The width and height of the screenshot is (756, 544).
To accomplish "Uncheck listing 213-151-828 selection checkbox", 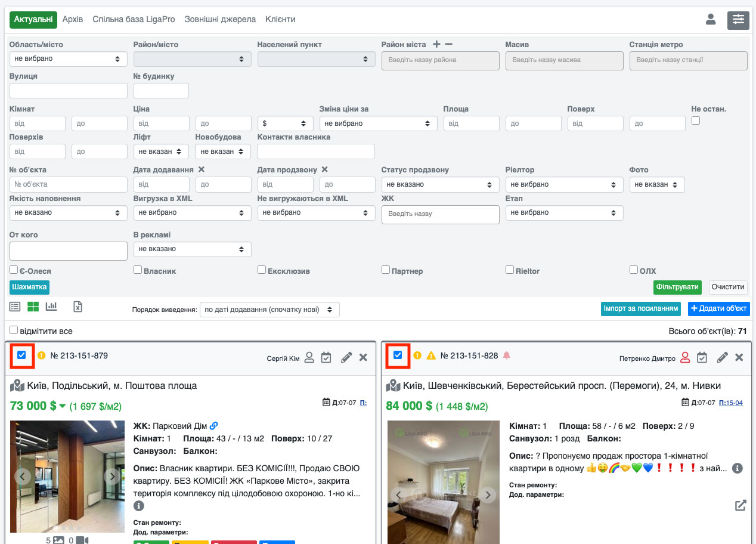I will coord(398,355).
